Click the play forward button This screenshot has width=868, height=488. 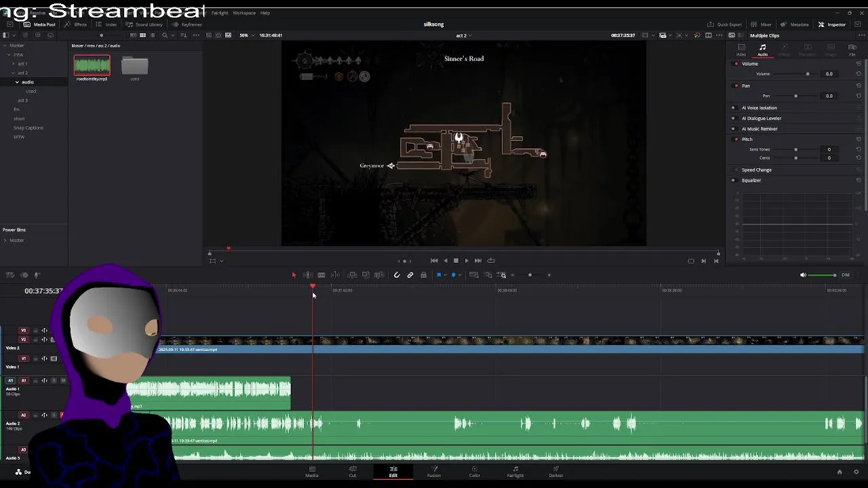click(467, 260)
